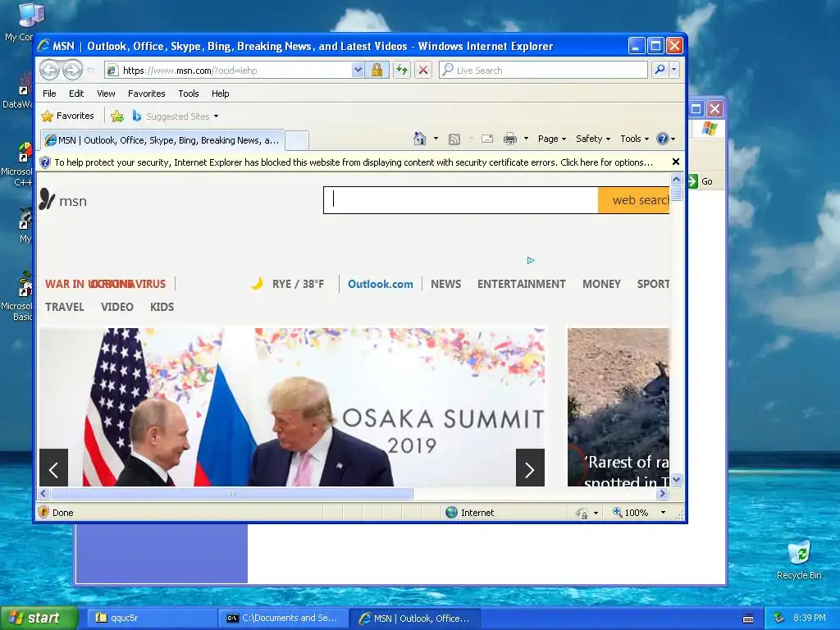This screenshot has width=840, height=630.
Task: Click the Home page icon
Action: click(x=420, y=139)
